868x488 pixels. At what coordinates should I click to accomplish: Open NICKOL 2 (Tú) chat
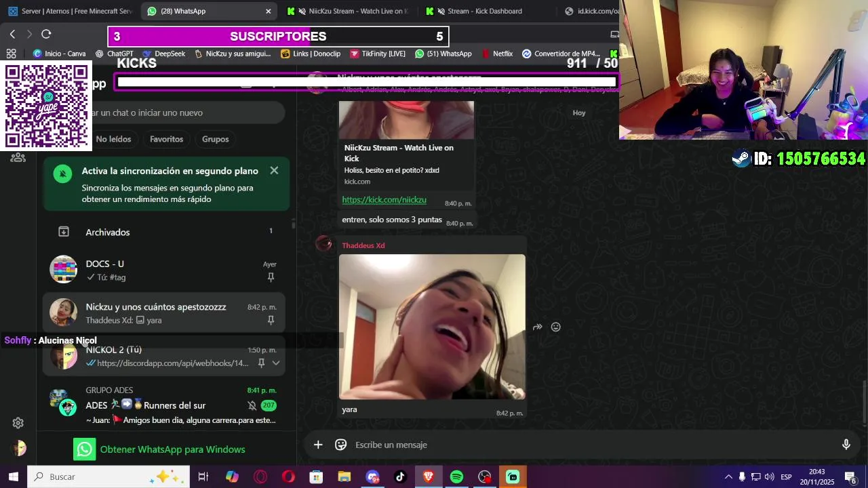[164, 356]
